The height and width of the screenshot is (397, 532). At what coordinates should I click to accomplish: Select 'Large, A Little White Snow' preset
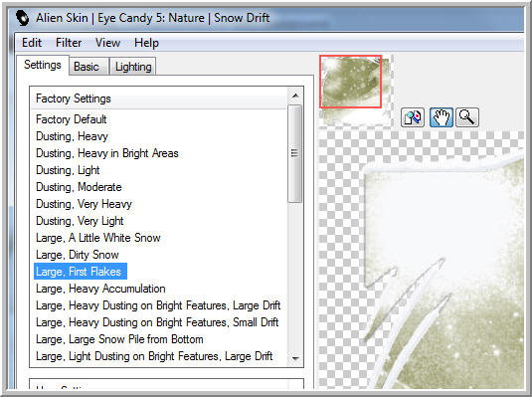pyautogui.click(x=98, y=238)
